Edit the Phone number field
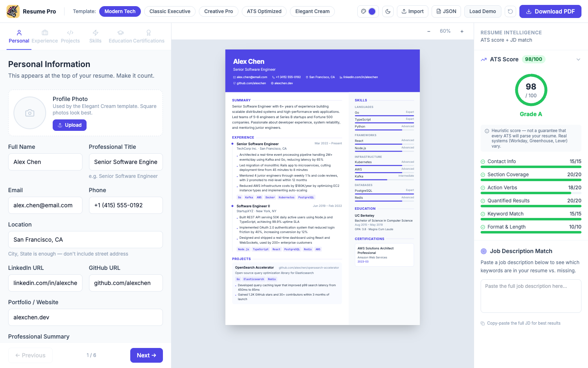The height and width of the screenshot is (368, 588). 126,205
